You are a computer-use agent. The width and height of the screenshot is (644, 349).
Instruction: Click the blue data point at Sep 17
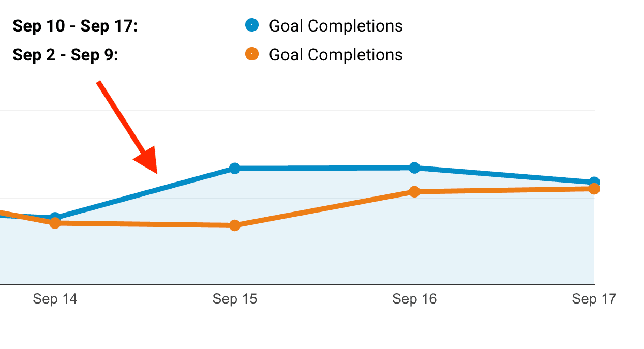(x=594, y=182)
